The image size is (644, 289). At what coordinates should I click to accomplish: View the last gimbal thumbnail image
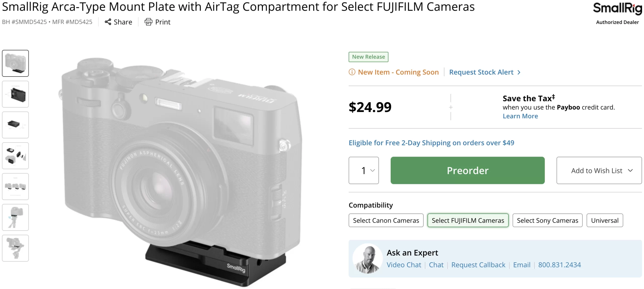pyautogui.click(x=15, y=248)
